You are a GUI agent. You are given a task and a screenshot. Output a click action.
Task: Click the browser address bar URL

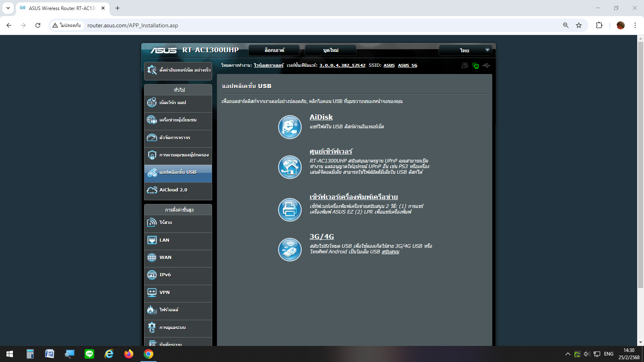133,25
